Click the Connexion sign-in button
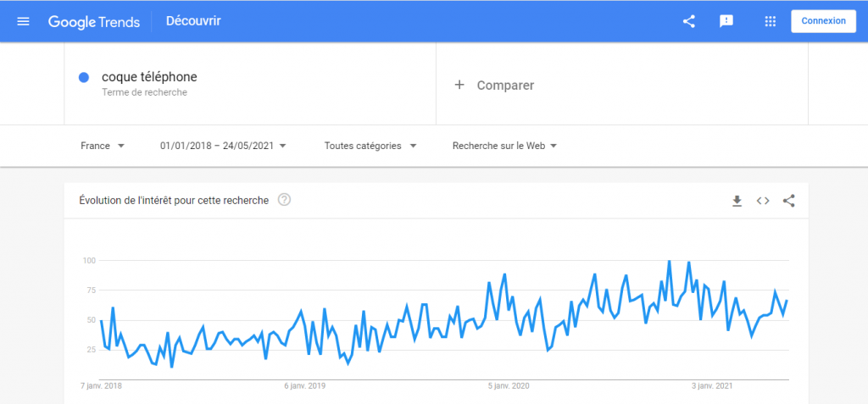Image resolution: width=868 pixels, height=404 pixels. (823, 21)
